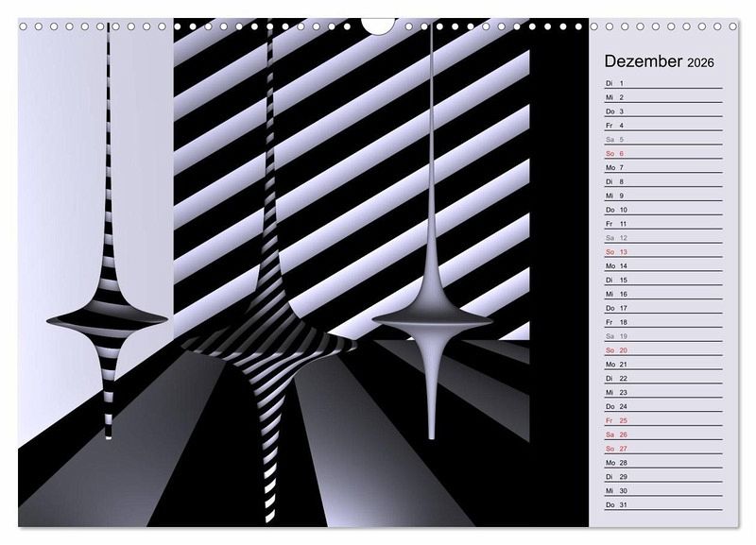The height and width of the screenshot is (545, 756).
Task: Select the Mi 16 date row
Action: coord(661,294)
